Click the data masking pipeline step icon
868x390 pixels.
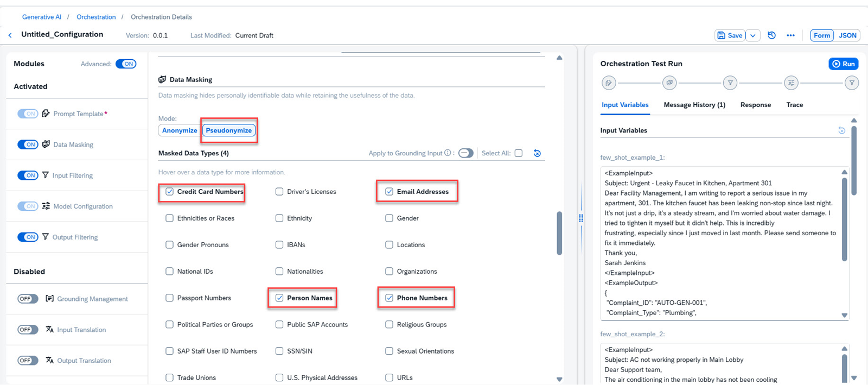pyautogui.click(x=669, y=83)
